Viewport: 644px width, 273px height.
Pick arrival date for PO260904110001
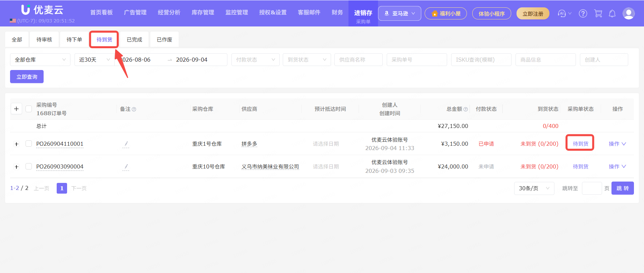pos(326,144)
